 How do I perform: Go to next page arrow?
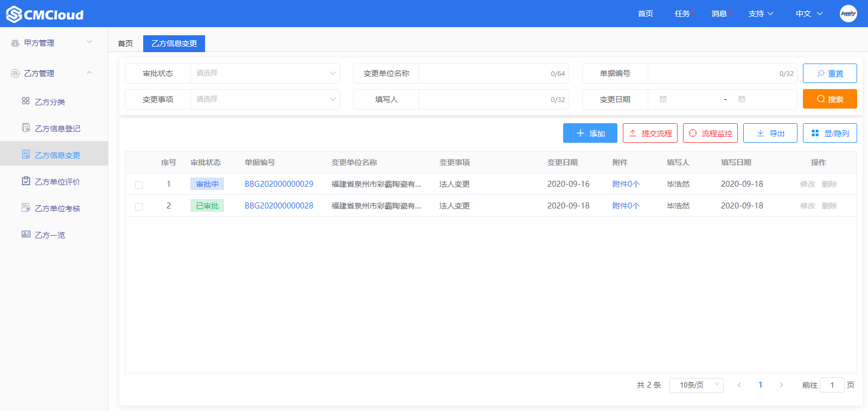coord(781,385)
